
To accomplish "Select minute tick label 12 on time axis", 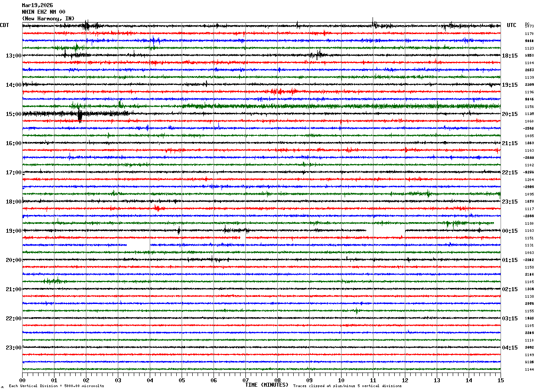I will [405, 380].
